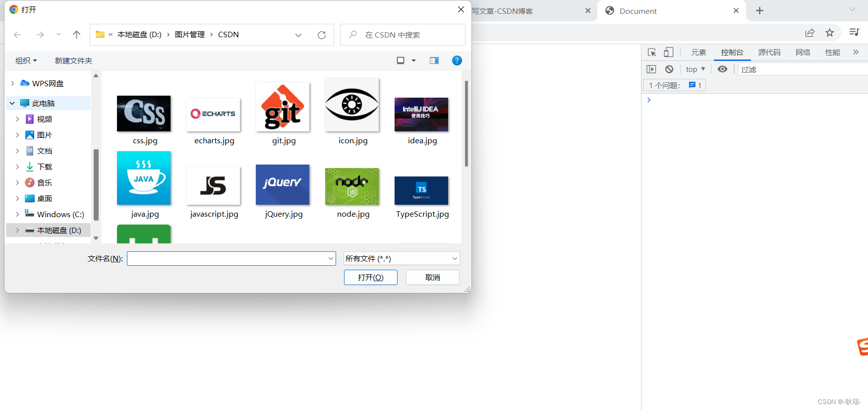Open view options dropdown arrow
The height and width of the screenshot is (410, 868).
[x=413, y=60]
